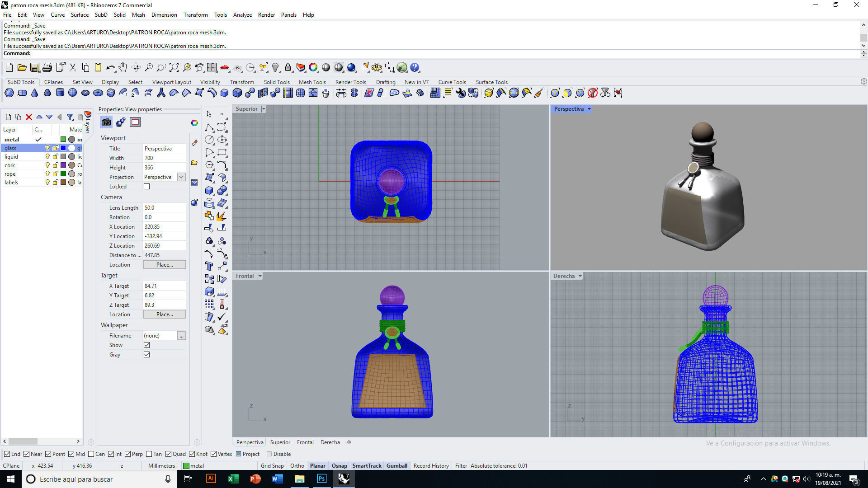Click the Rhino Options gear icon

[377, 68]
